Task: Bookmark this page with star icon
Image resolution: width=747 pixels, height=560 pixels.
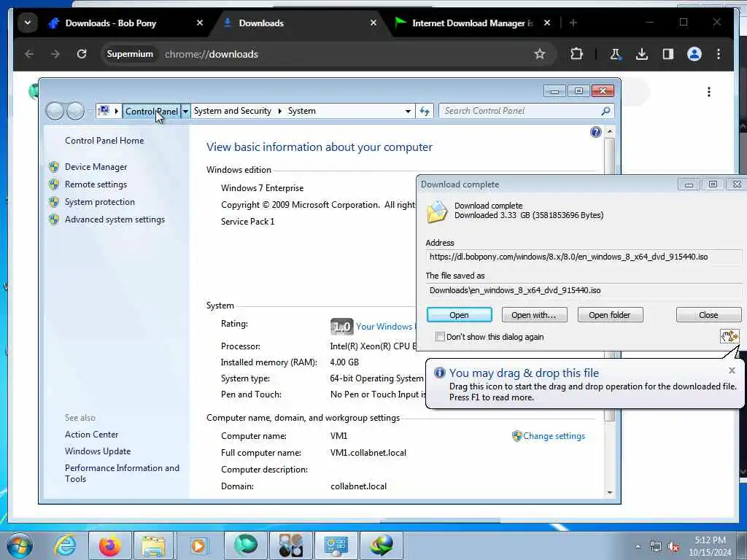Action: pos(539,54)
